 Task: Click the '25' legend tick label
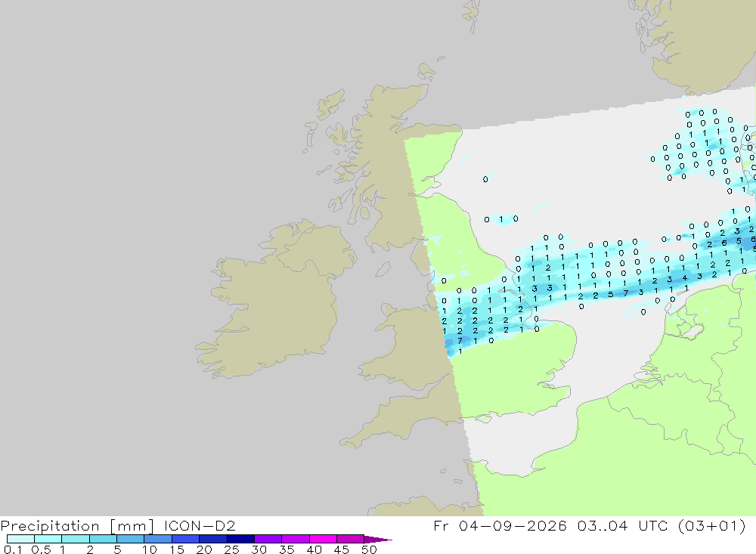(x=231, y=549)
